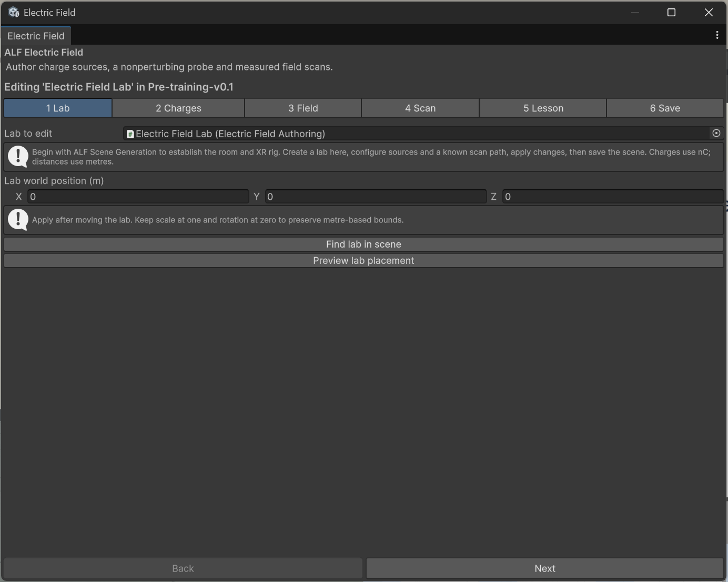This screenshot has height=582, width=728.
Task: Click the 'Lab to edit' label
Action: [x=28, y=134]
